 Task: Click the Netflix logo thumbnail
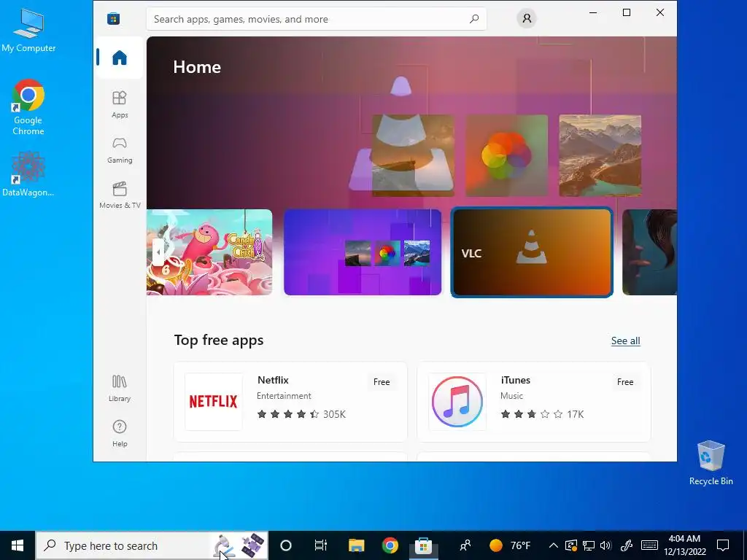[214, 402]
